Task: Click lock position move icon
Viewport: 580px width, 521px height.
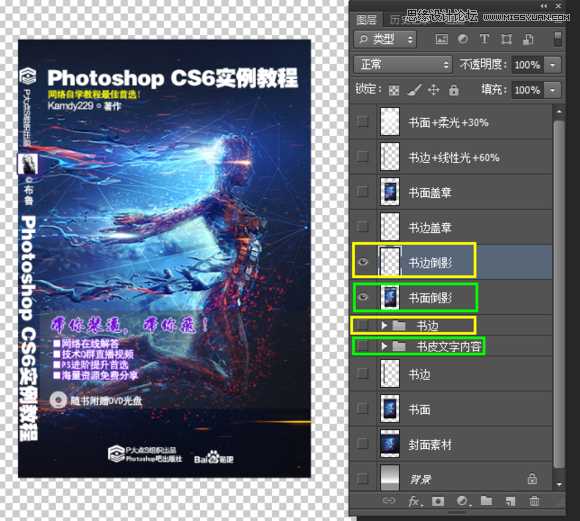Action: [x=434, y=90]
